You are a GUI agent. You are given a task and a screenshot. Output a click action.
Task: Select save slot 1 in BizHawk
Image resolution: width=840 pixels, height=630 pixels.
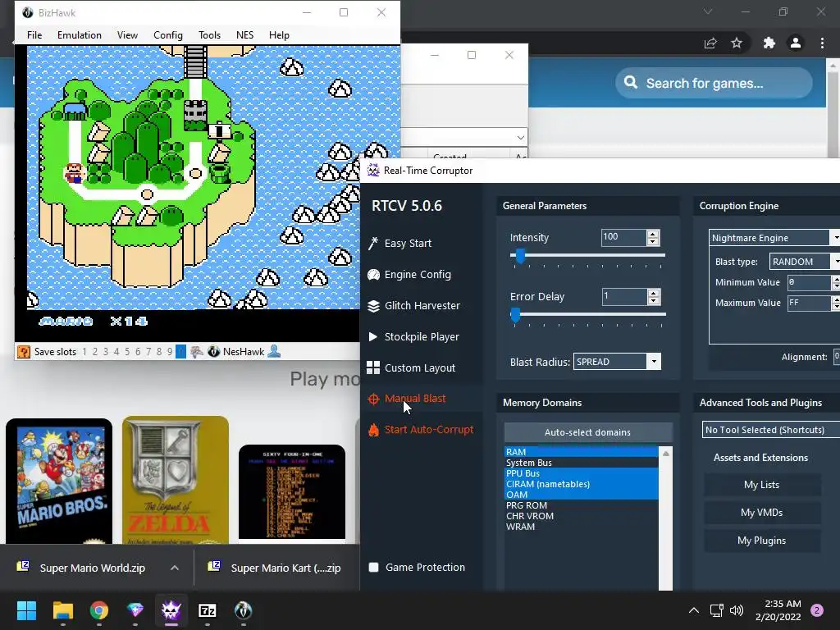coord(84,352)
